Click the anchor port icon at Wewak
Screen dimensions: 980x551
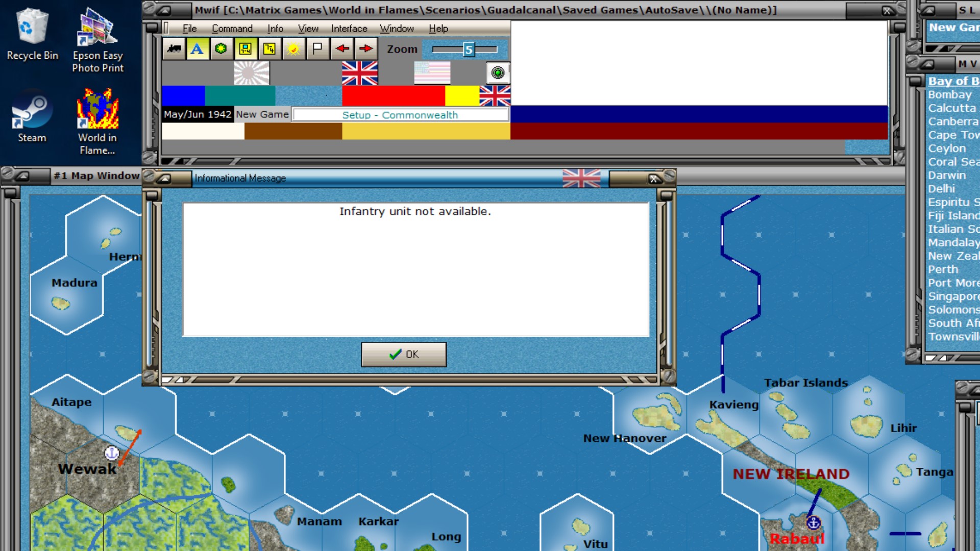[x=112, y=453]
